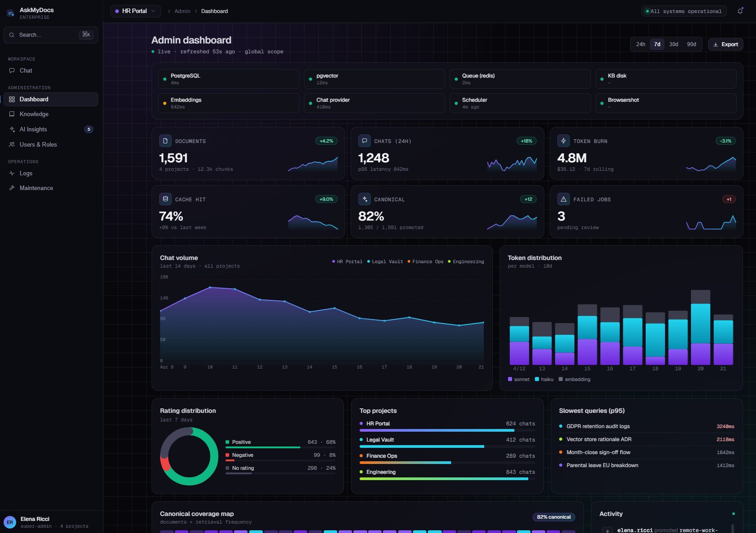Click the Chats card message icon
Image resolution: width=756 pixels, height=533 pixels.
tap(365, 141)
